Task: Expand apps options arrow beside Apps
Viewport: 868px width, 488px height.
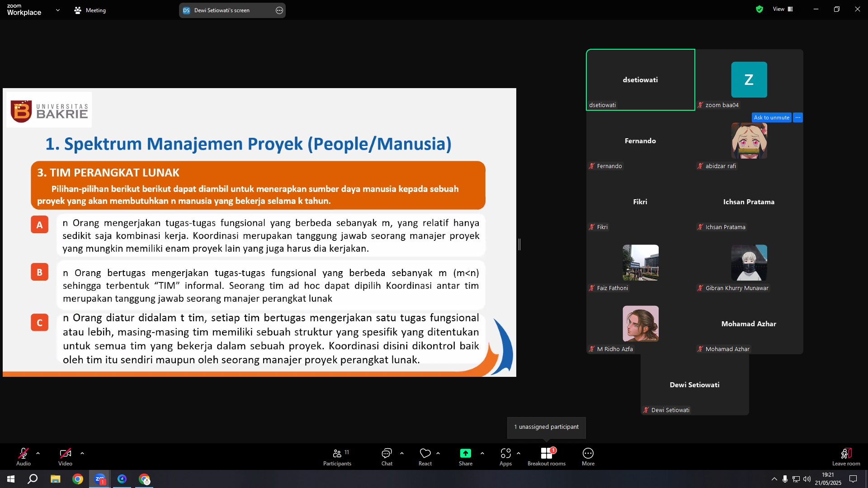Action: (x=519, y=453)
